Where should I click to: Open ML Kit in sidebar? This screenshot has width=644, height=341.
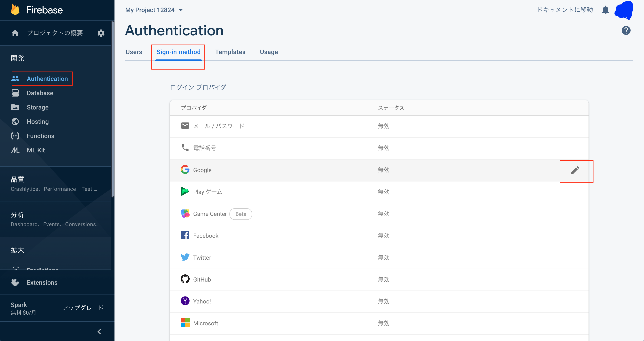[x=36, y=150]
